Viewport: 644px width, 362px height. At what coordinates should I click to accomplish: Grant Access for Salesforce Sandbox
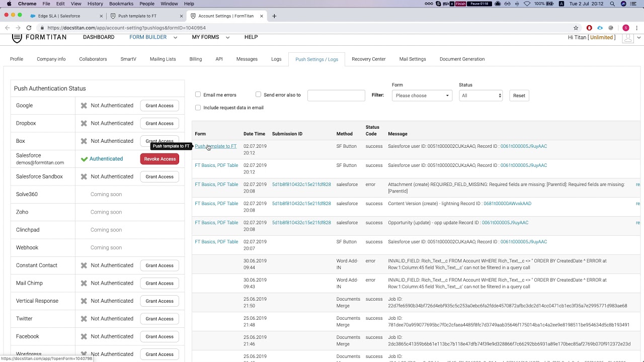[x=159, y=176]
